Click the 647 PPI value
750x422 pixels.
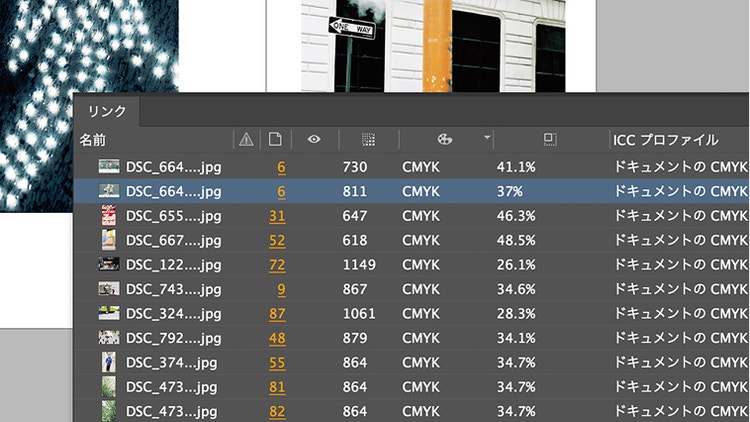355,216
